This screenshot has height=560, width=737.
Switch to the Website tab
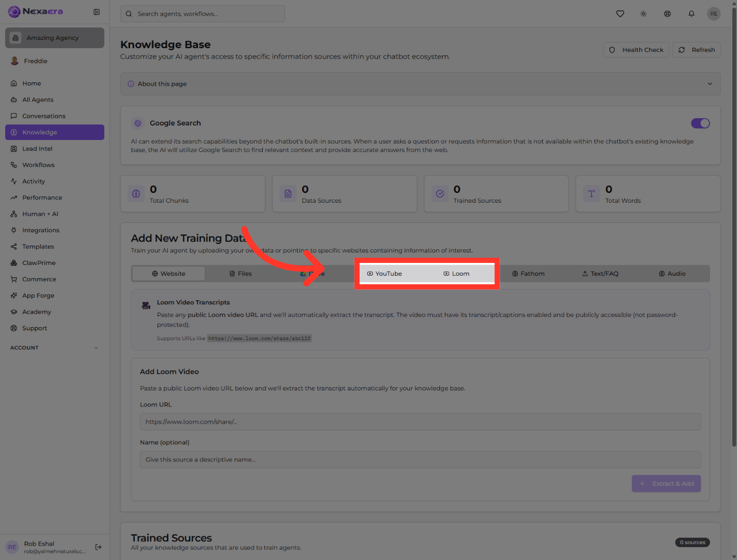tap(168, 274)
